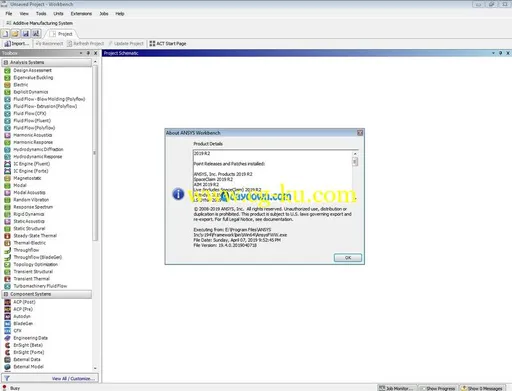Collapse the Component Systems group
Image resolution: width=512 pixels, height=391 pixels.
[6, 294]
